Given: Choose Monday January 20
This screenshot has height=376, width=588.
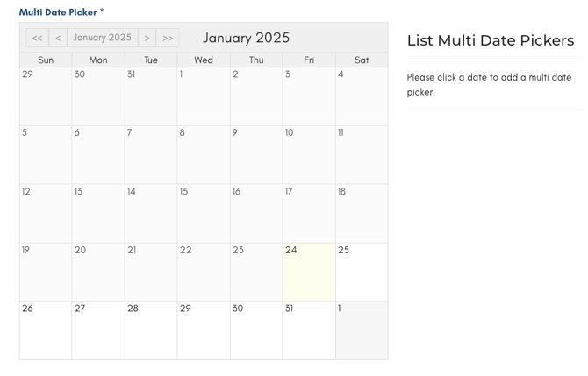Looking at the screenshot, I should tap(98, 273).
